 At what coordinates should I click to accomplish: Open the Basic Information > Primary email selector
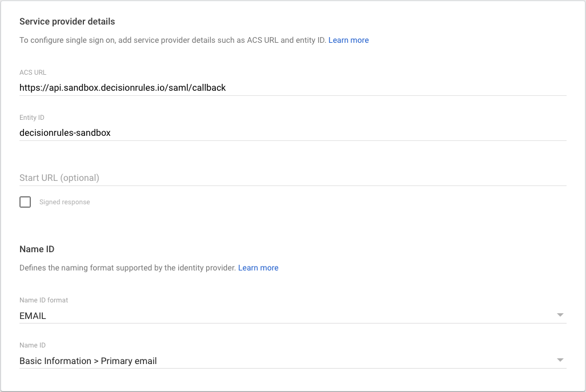88,361
